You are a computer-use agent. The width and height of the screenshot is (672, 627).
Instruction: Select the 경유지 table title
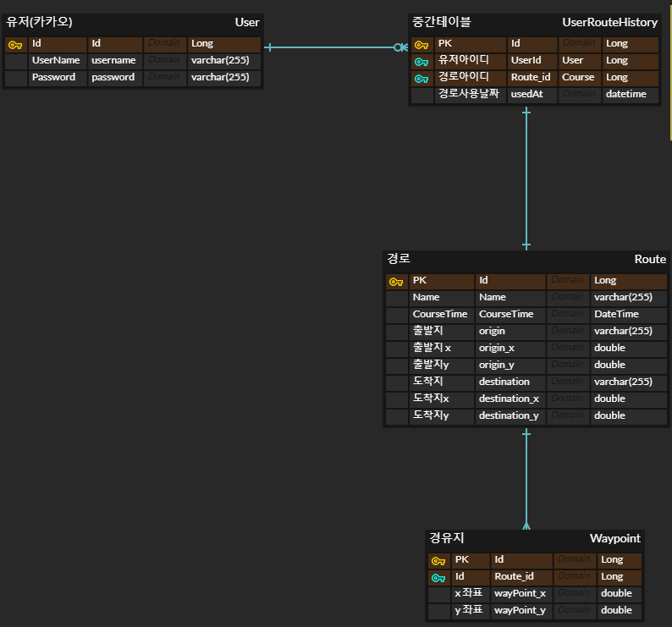(x=447, y=538)
